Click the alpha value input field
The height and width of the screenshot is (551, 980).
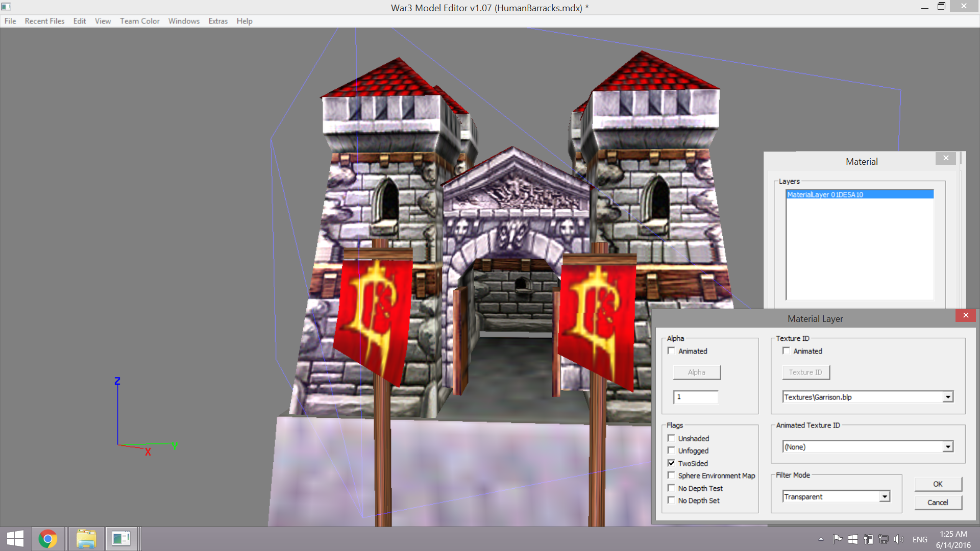pyautogui.click(x=696, y=397)
